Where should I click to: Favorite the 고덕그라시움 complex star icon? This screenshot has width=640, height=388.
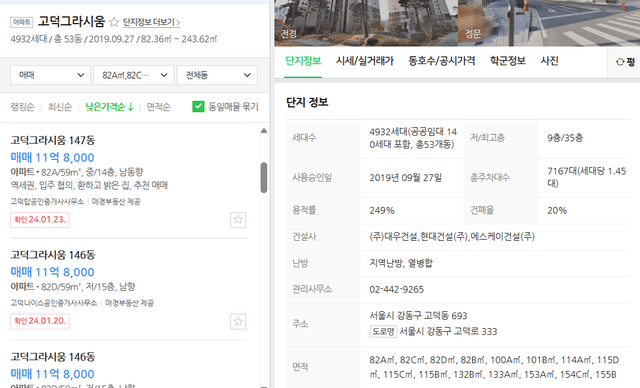point(114,22)
